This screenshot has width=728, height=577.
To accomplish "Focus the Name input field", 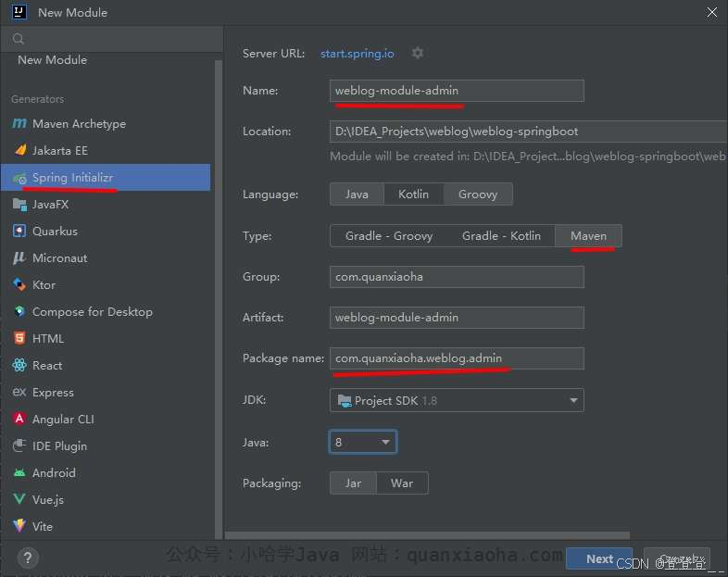I will [457, 91].
